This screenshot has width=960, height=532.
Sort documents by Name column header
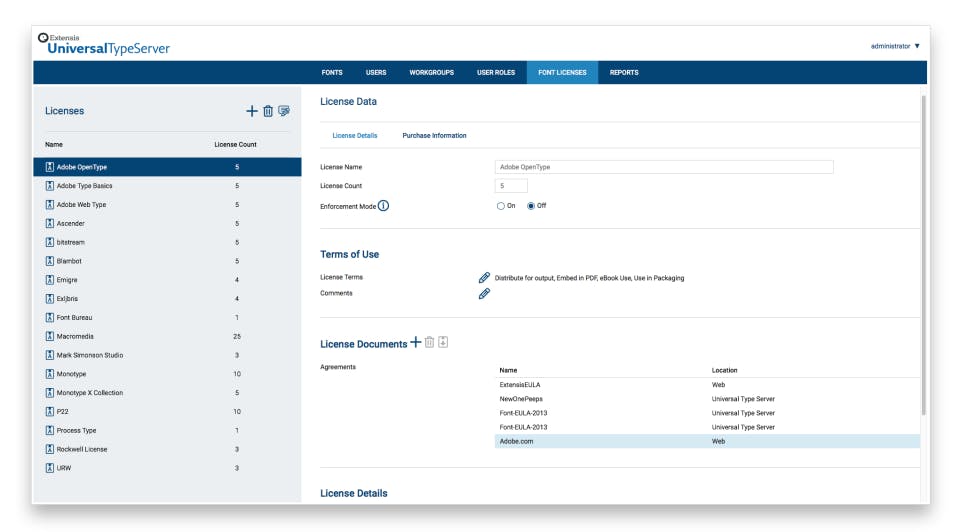click(508, 370)
